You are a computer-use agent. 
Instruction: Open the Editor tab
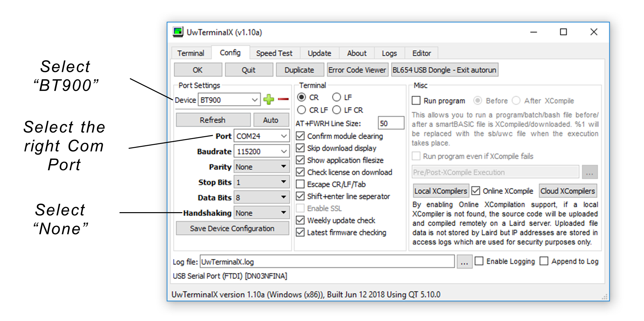point(421,53)
